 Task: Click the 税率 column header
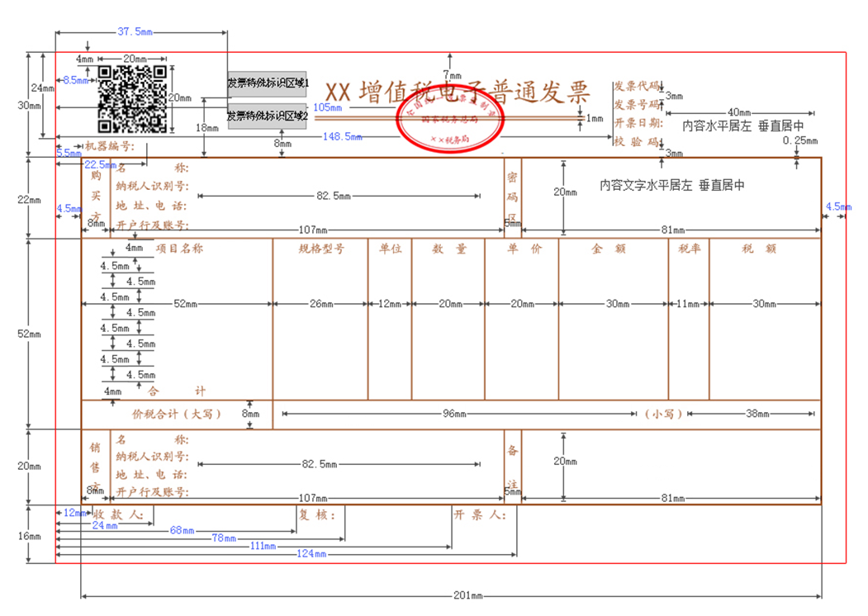coord(690,249)
